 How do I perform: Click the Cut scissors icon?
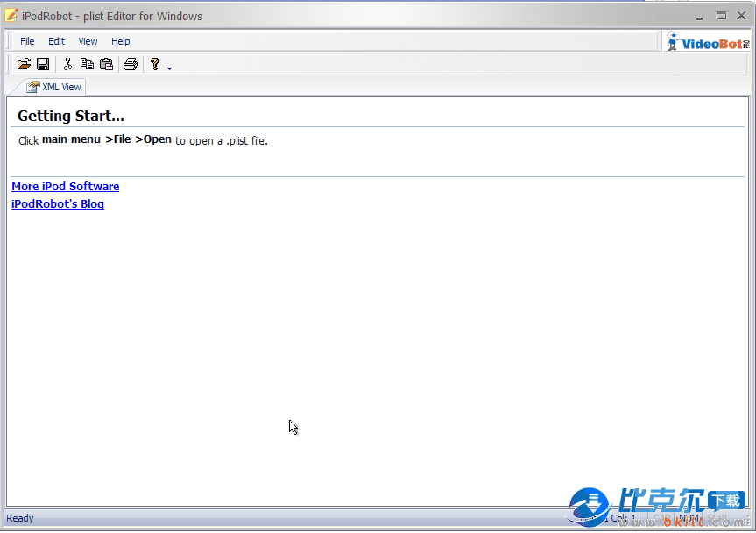(67, 64)
